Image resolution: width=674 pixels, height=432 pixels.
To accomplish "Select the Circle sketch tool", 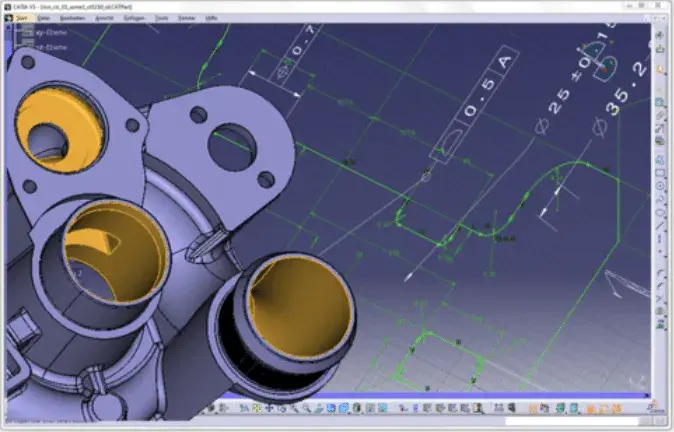I will [x=660, y=186].
